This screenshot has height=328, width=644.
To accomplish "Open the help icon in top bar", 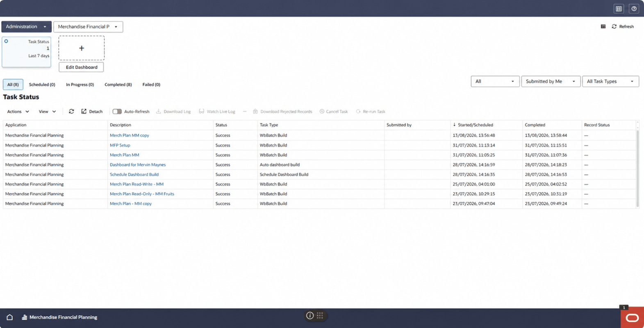I will point(634,9).
